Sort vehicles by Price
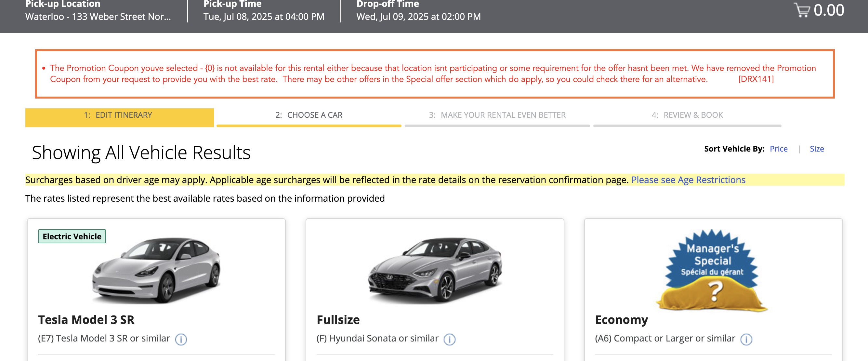 pyautogui.click(x=778, y=149)
